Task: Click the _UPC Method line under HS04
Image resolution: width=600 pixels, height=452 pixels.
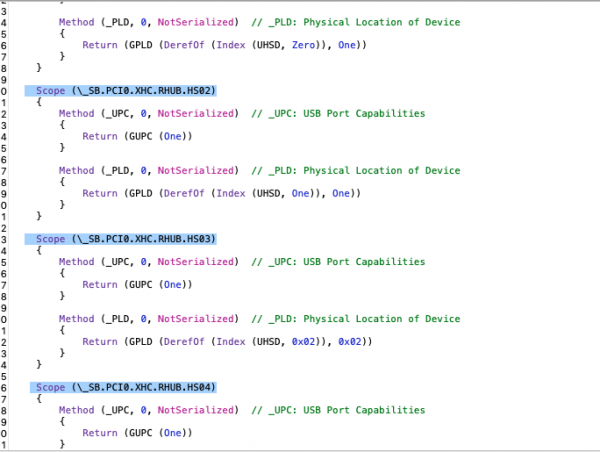Action: 242,410
